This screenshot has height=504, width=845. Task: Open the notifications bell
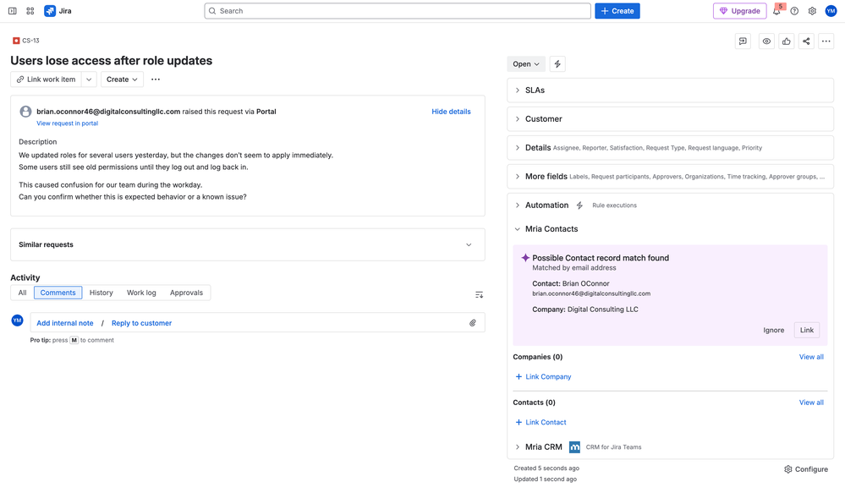(x=776, y=11)
